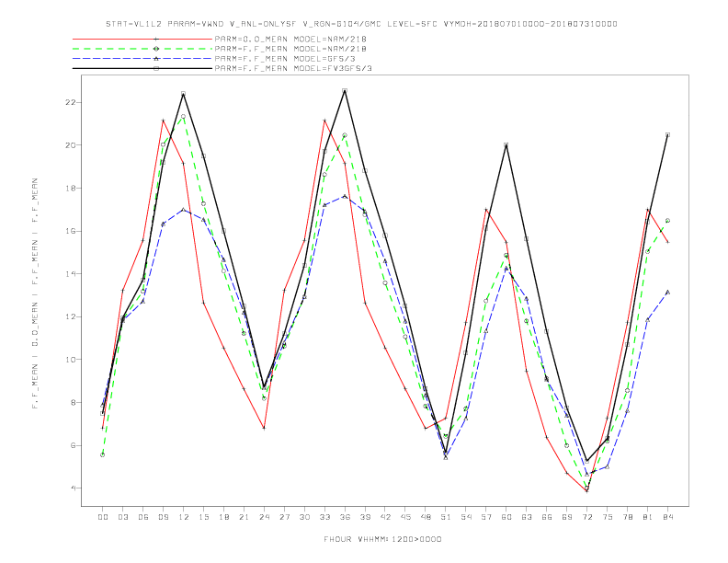
Task: Select legend label PARM=F.F_MEAN MODEL=FV3GFS/3
Action: (x=293, y=68)
